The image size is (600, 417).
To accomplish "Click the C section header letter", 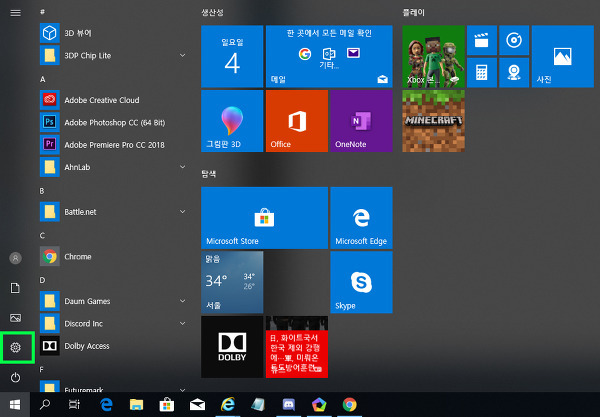I will click(x=42, y=236).
